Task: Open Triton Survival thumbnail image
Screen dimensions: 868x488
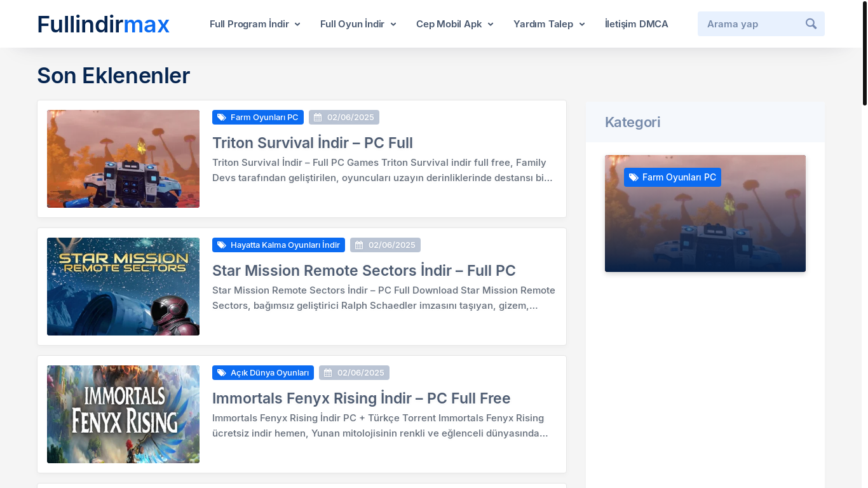Action: coord(123,159)
